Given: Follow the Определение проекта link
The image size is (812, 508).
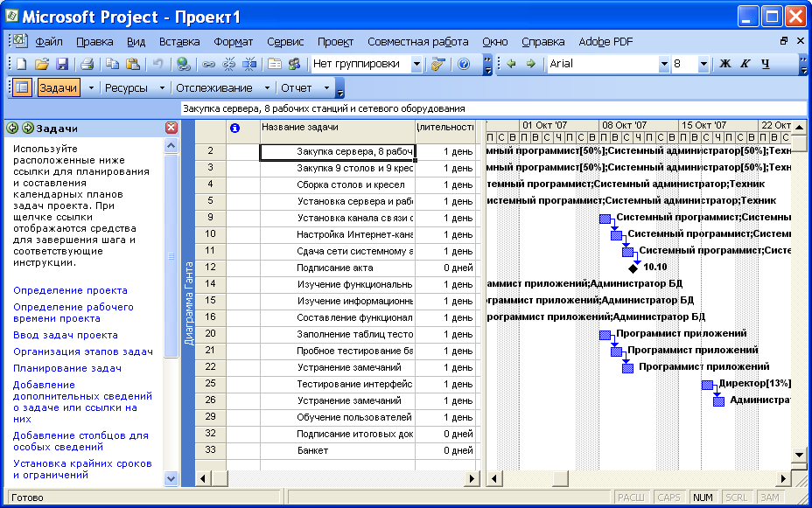Looking at the screenshot, I should (x=70, y=290).
